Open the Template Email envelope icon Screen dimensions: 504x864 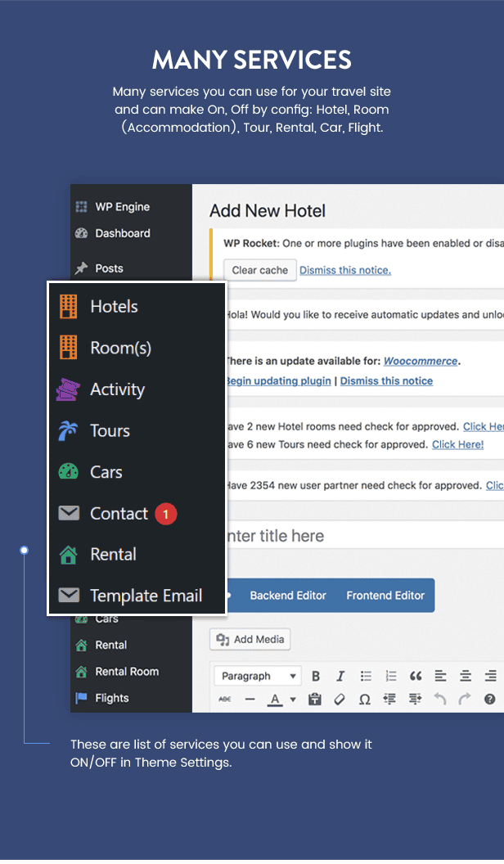pyautogui.click(x=70, y=595)
